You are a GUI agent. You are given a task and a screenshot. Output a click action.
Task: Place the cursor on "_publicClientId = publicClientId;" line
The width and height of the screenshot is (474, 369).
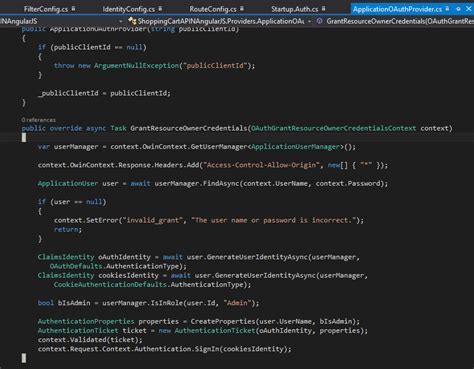click(x=104, y=93)
